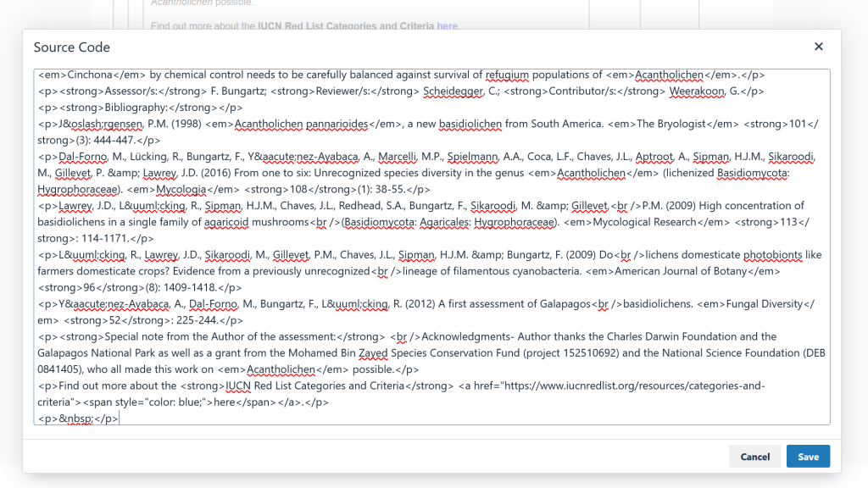
Task: Click the Save button
Action: (808, 457)
